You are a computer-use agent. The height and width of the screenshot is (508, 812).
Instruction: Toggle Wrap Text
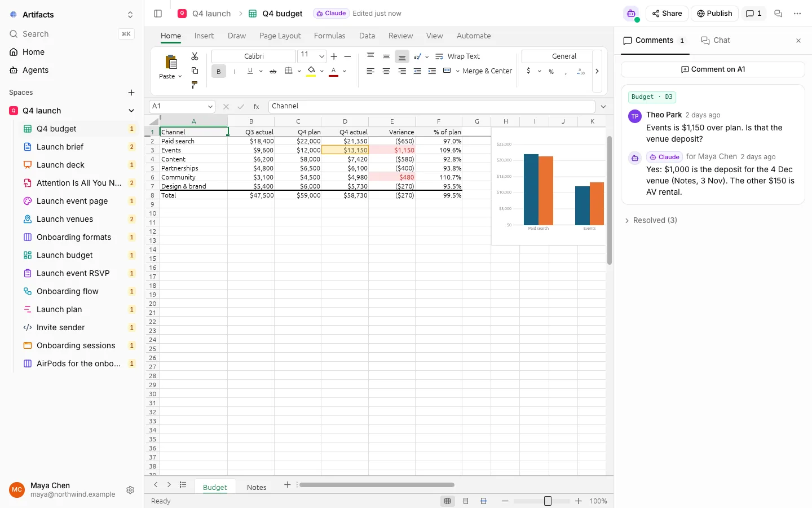[x=457, y=56]
